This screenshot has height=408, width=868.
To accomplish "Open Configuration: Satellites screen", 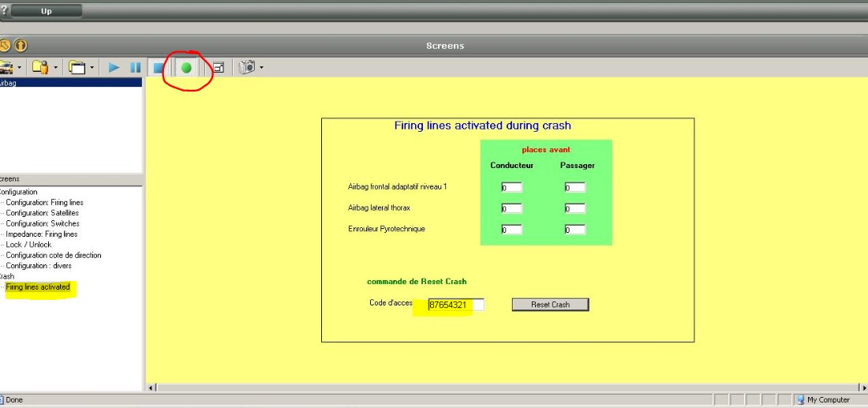I will pos(42,213).
